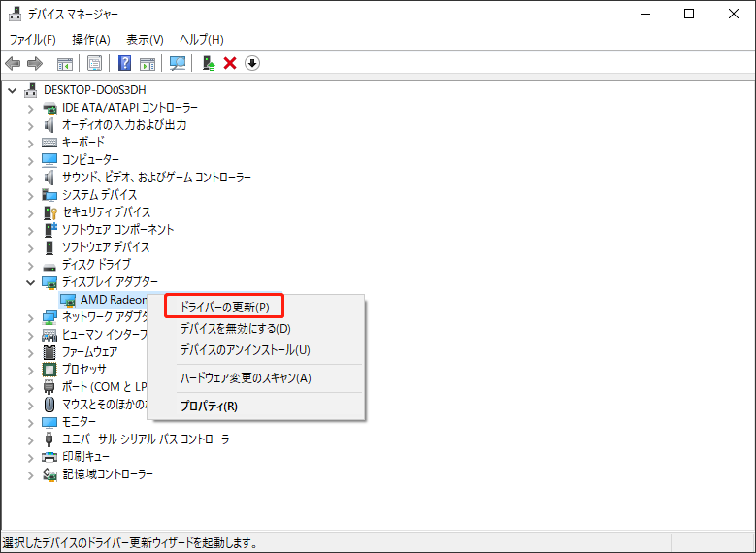Viewport: 756px width, 553px height.
Task: Expand オーディオの入力および出力 category
Action: [x=31, y=125]
